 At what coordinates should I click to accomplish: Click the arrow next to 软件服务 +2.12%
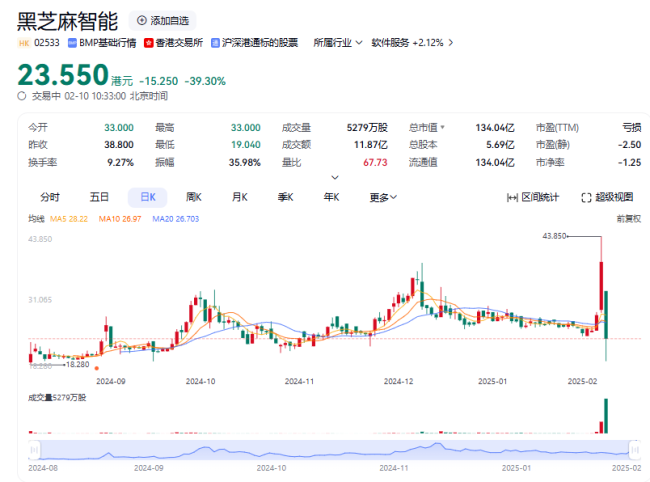click(451, 43)
